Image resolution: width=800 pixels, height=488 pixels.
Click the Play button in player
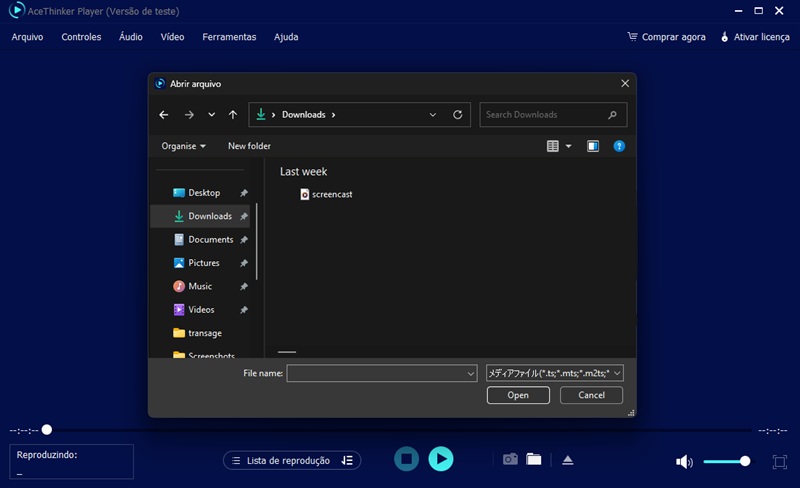[x=440, y=459]
